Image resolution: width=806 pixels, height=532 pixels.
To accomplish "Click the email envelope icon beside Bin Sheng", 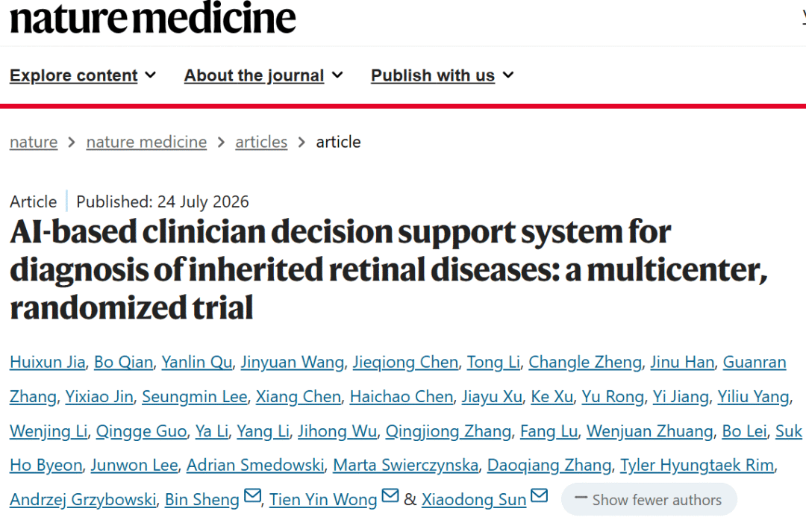I will click(x=252, y=496).
